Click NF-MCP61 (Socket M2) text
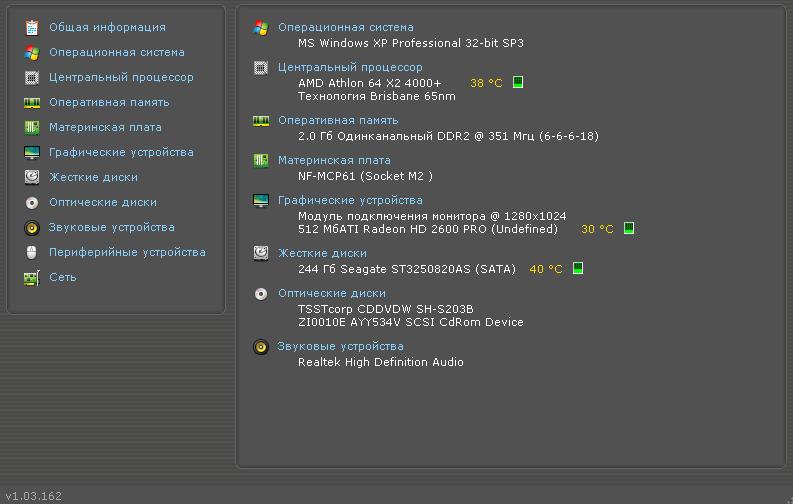793x504 pixels. click(x=365, y=176)
